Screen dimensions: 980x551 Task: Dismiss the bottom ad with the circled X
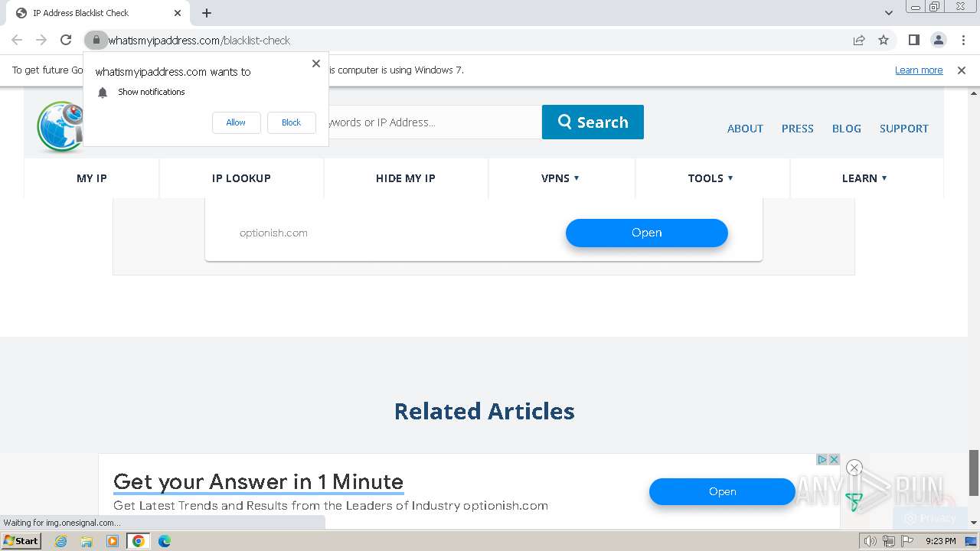(854, 468)
